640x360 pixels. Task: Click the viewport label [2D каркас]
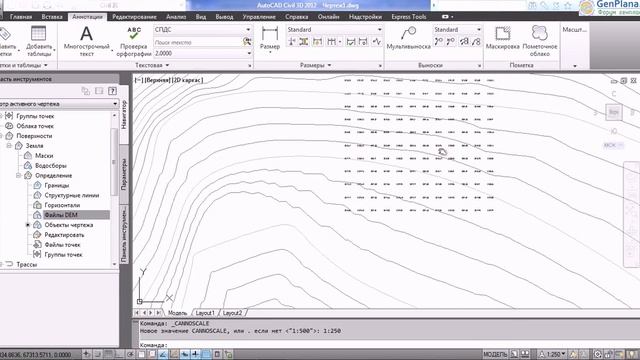(188, 80)
